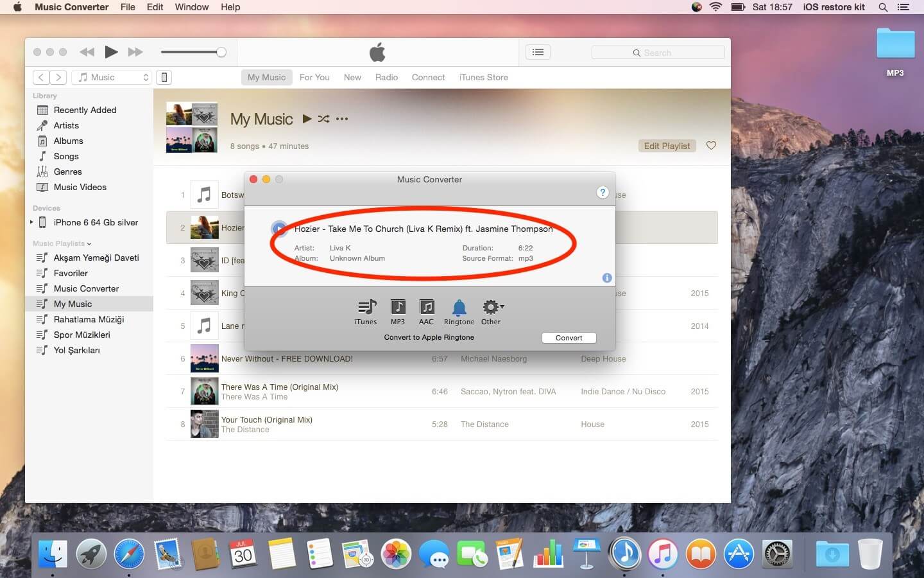This screenshot has height=578, width=924.
Task: Select Recently Added in Library
Action: (x=89, y=110)
